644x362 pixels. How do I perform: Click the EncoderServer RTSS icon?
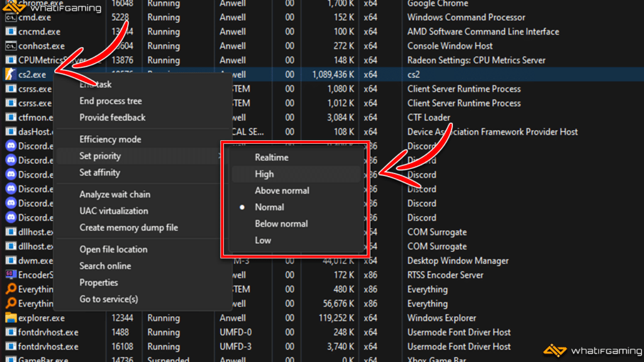(10, 275)
